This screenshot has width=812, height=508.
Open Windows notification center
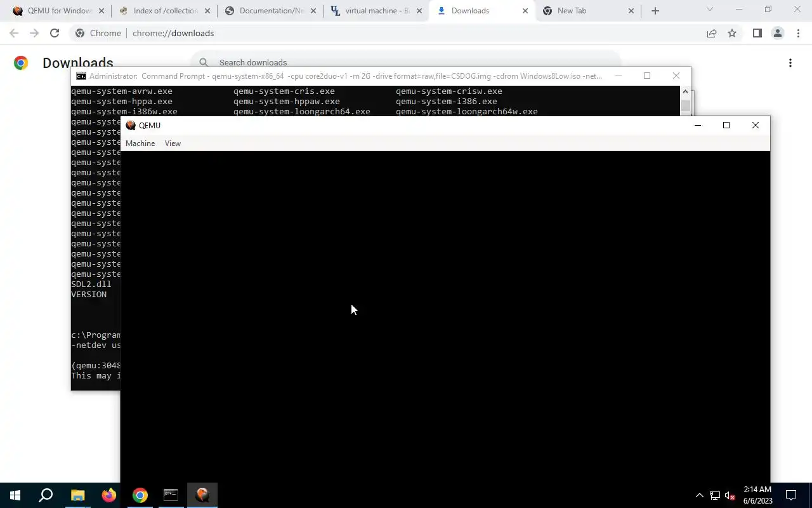coord(791,495)
